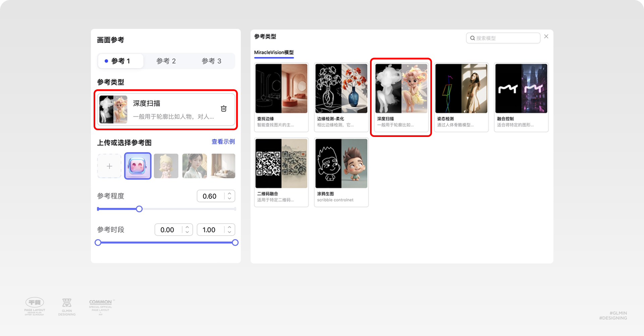The image size is (644, 336).
Task: Add a new reference image via plus icon
Action: coord(109,166)
